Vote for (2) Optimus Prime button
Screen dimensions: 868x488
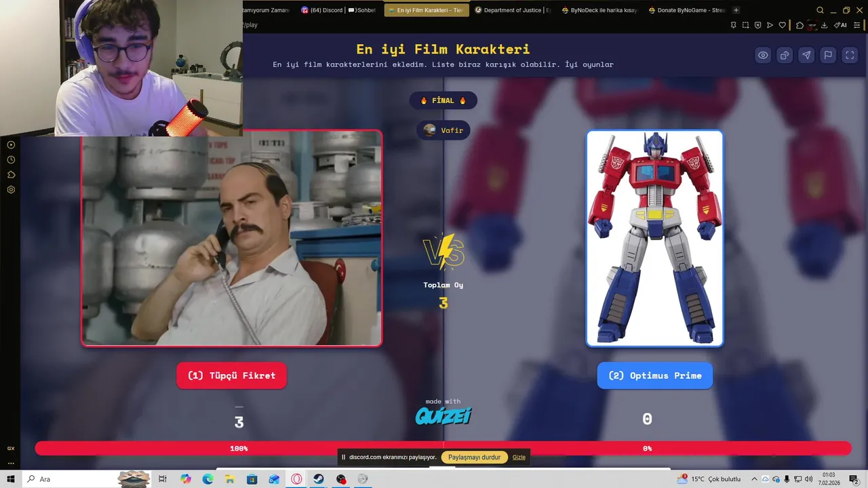[x=654, y=375]
